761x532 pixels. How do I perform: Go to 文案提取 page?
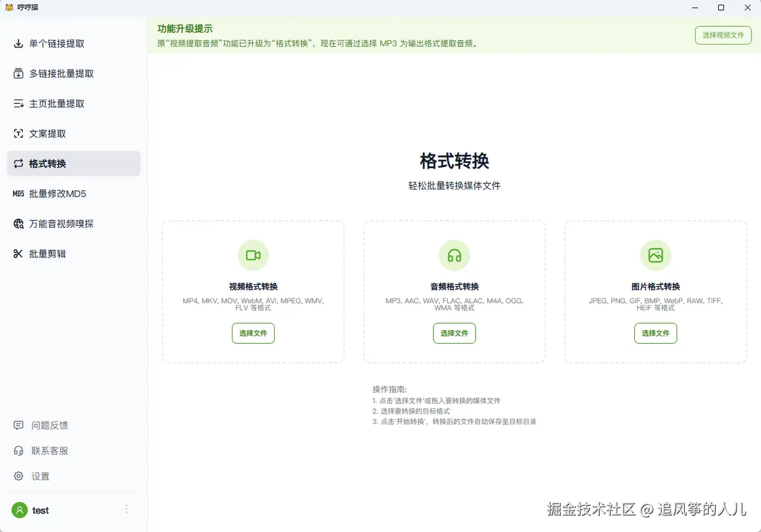tap(74, 134)
